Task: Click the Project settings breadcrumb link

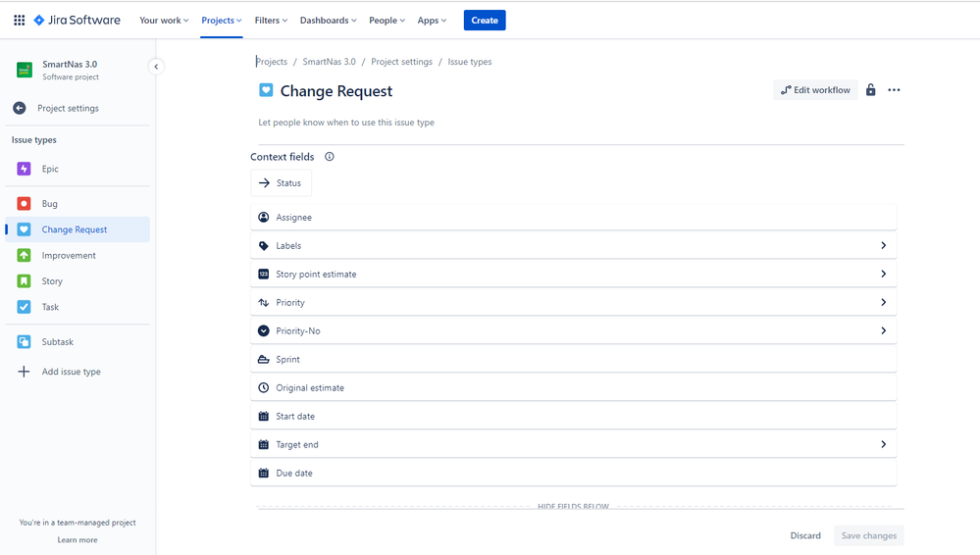Action: pos(402,61)
